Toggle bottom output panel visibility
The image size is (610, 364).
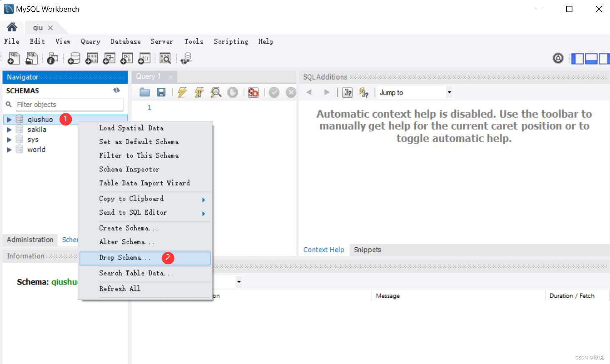coord(591,59)
